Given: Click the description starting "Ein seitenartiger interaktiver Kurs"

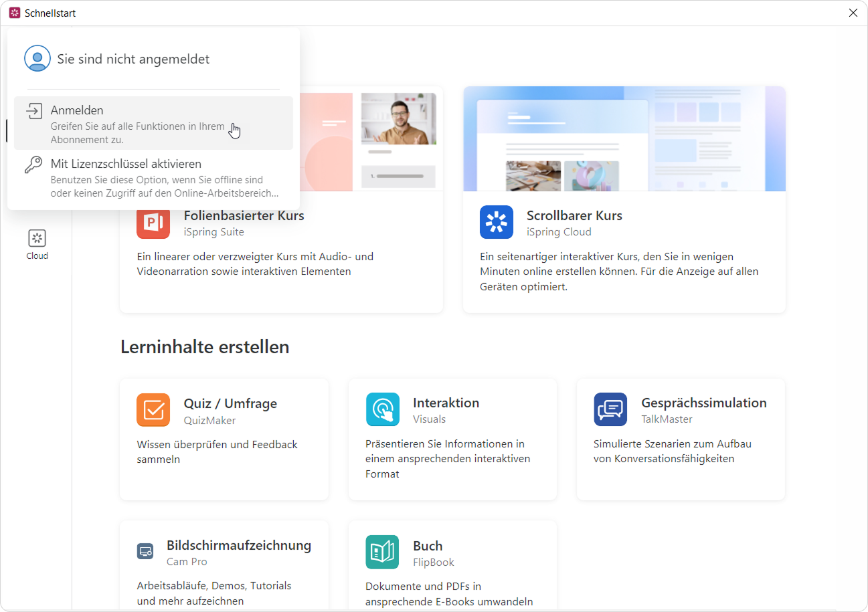Looking at the screenshot, I should [x=619, y=272].
